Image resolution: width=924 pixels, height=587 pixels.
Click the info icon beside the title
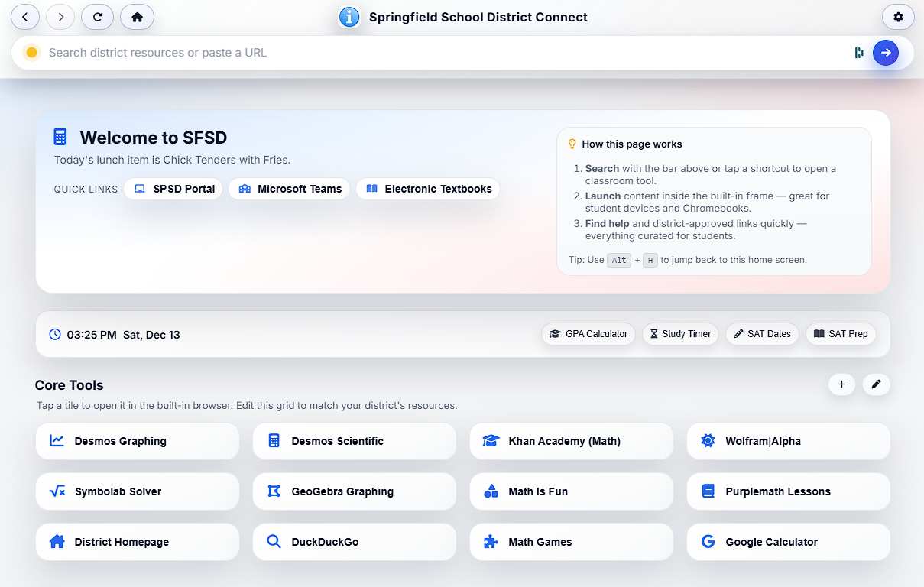349,17
